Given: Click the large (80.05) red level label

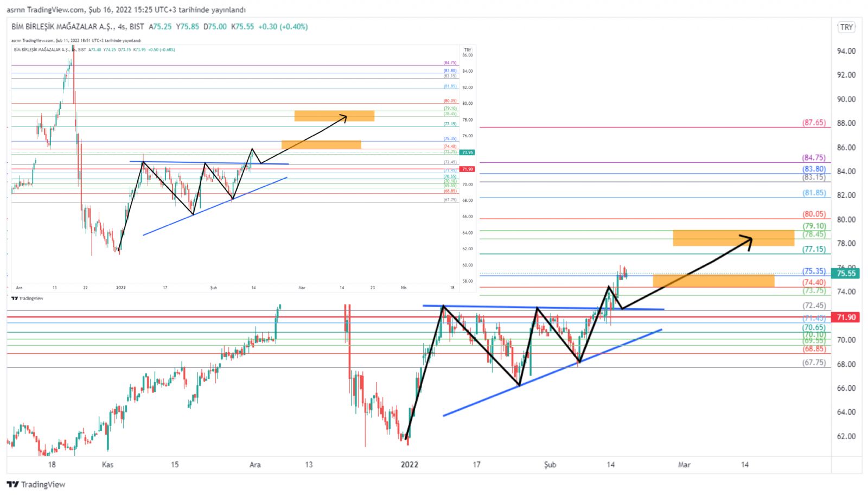Looking at the screenshot, I should (x=814, y=214).
